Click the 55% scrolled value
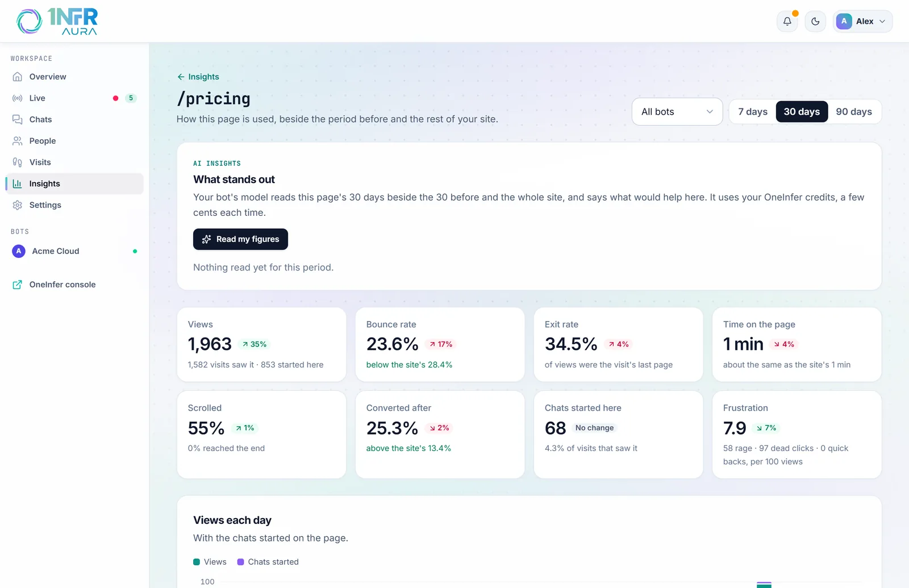Viewport: 909px width, 588px height. point(206,428)
